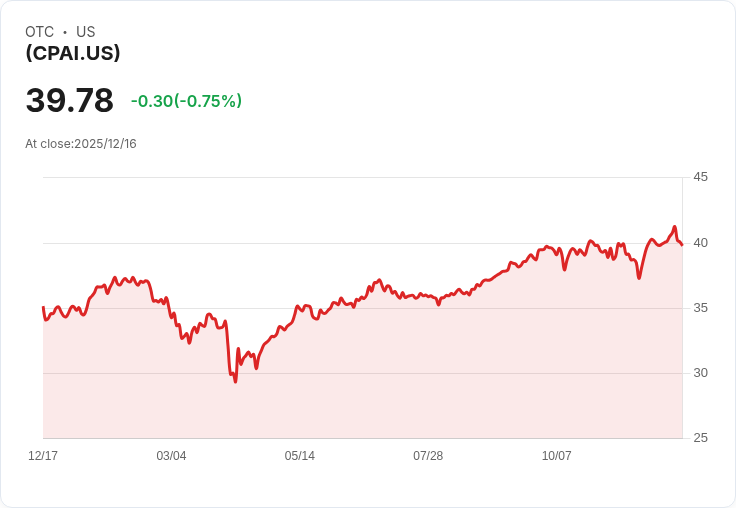Select the 03/04 date on x-axis

[171, 456]
